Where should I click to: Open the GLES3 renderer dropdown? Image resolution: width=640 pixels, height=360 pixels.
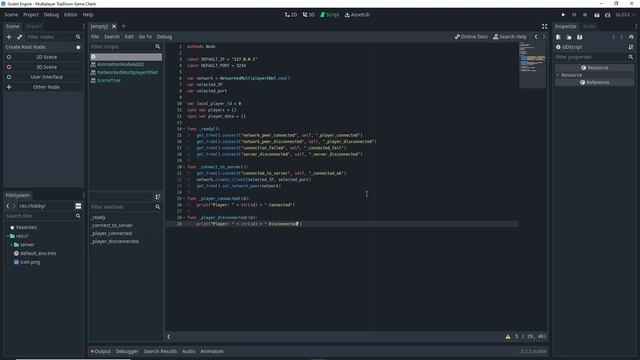click(625, 15)
